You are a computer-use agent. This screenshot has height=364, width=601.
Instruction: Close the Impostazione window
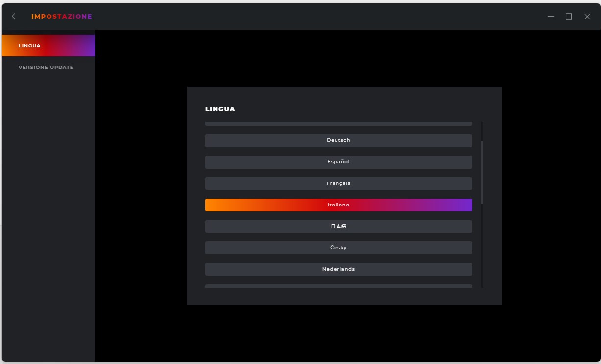(x=587, y=17)
